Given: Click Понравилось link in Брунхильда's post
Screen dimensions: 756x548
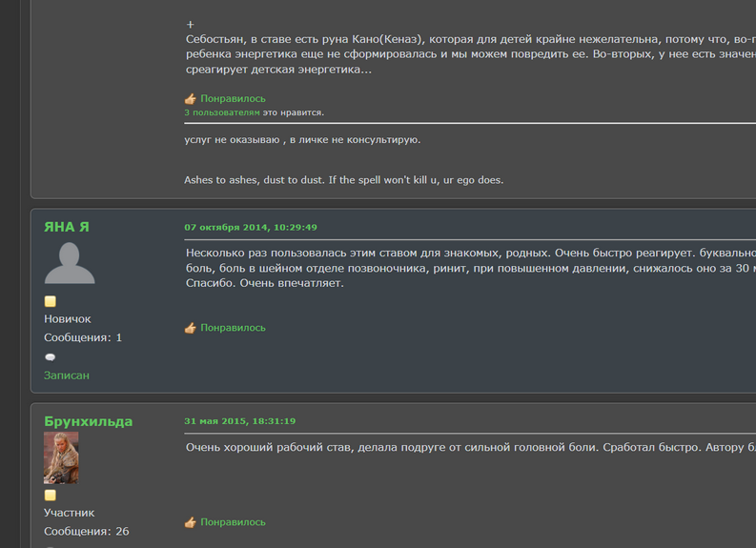Looking at the screenshot, I should click(233, 522).
